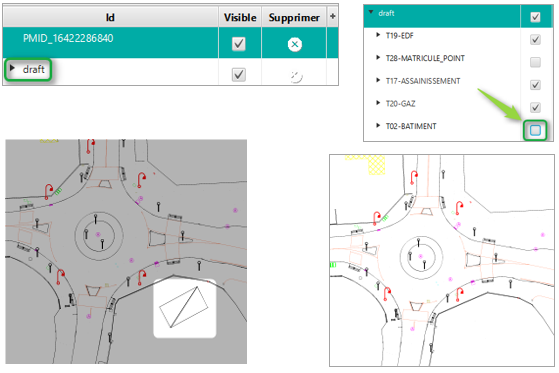This screenshot has height=373, width=559.
Task: Click the roundabout center on the left map
Action: tap(99, 235)
